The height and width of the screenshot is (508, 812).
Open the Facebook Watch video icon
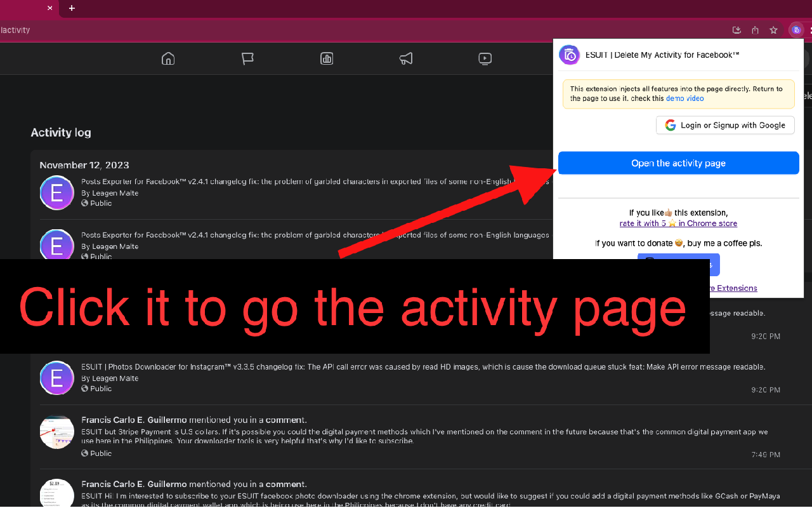[x=485, y=58]
